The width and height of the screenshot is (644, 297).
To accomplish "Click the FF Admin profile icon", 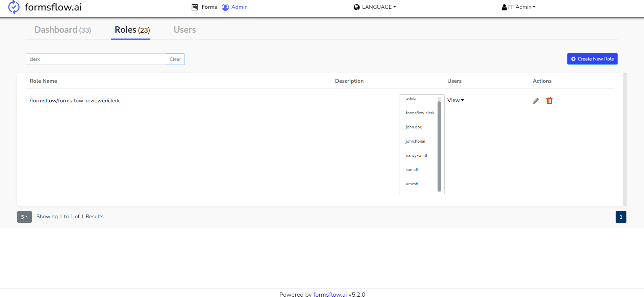I will click(x=504, y=7).
